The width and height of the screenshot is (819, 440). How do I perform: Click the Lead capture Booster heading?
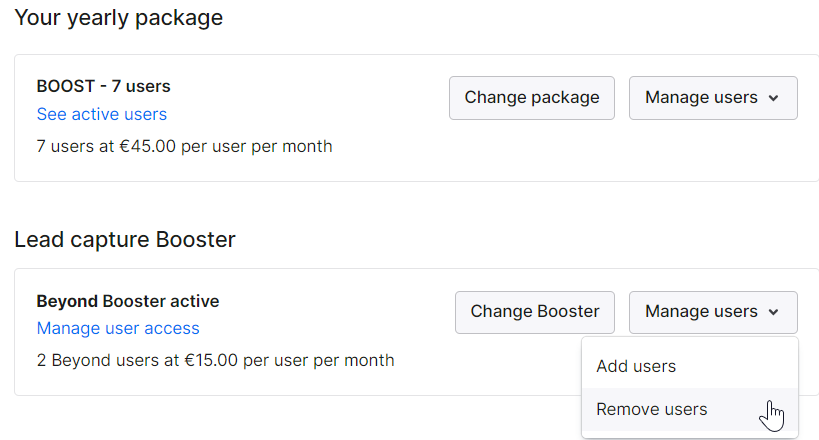125,239
